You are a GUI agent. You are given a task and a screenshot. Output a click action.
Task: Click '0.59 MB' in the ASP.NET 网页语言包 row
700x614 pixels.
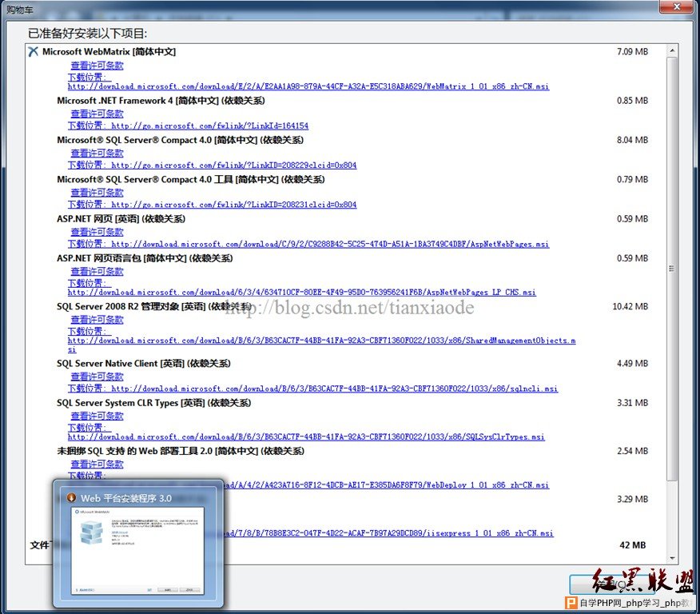pyautogui.click(x=632, y=257)
